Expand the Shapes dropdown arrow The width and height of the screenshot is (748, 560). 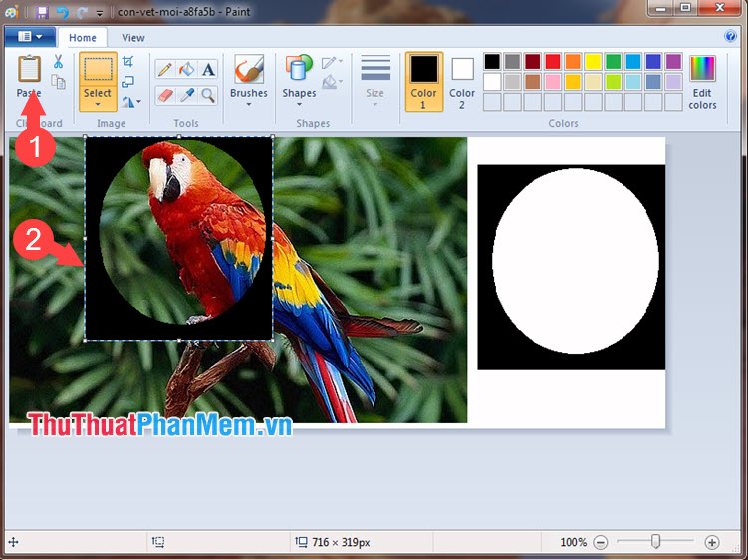[x=299, y=104]
